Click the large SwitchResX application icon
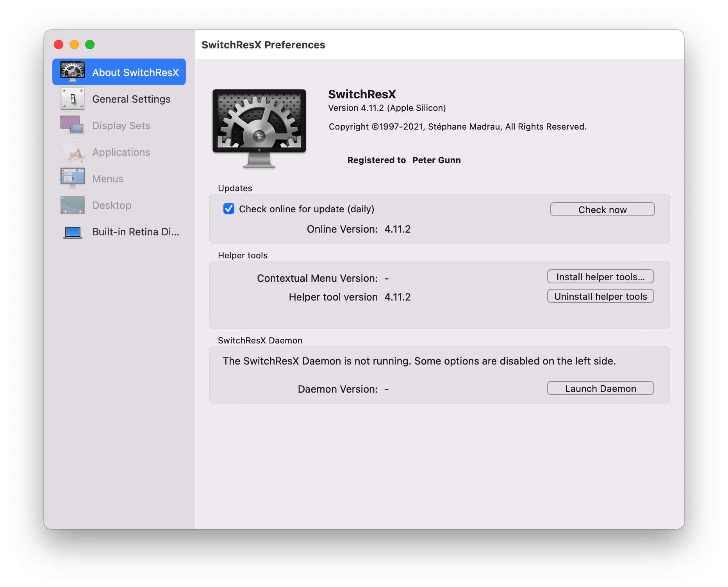 (259, 129)
